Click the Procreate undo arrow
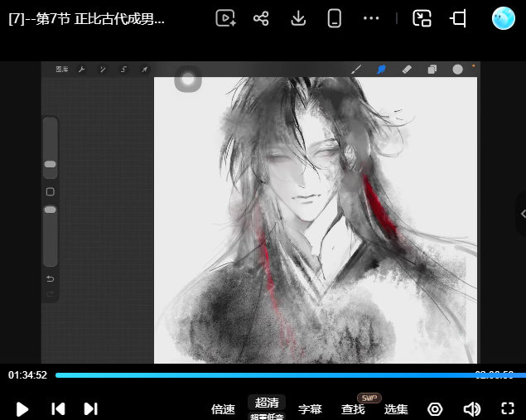The width and height of the screenshot is (526, 420). pyautogui.click(x=51, y=279)
